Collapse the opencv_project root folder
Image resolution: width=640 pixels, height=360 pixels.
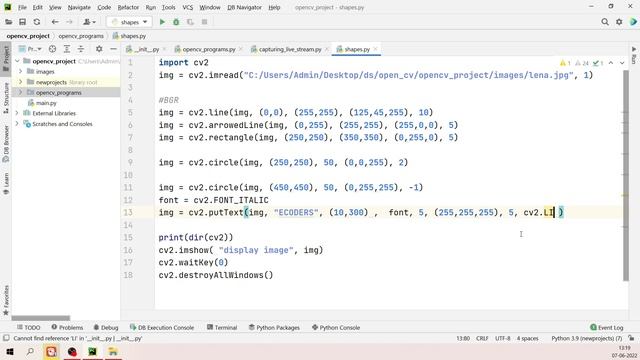(17, 61)
